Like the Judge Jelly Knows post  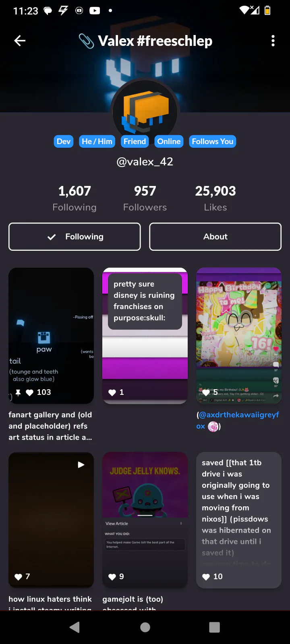click(x=112, y=577)
